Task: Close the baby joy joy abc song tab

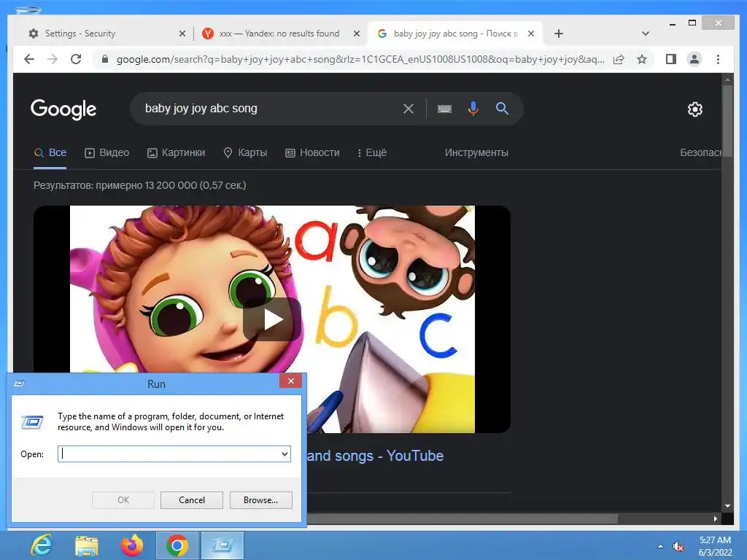Action: [531, 34]
